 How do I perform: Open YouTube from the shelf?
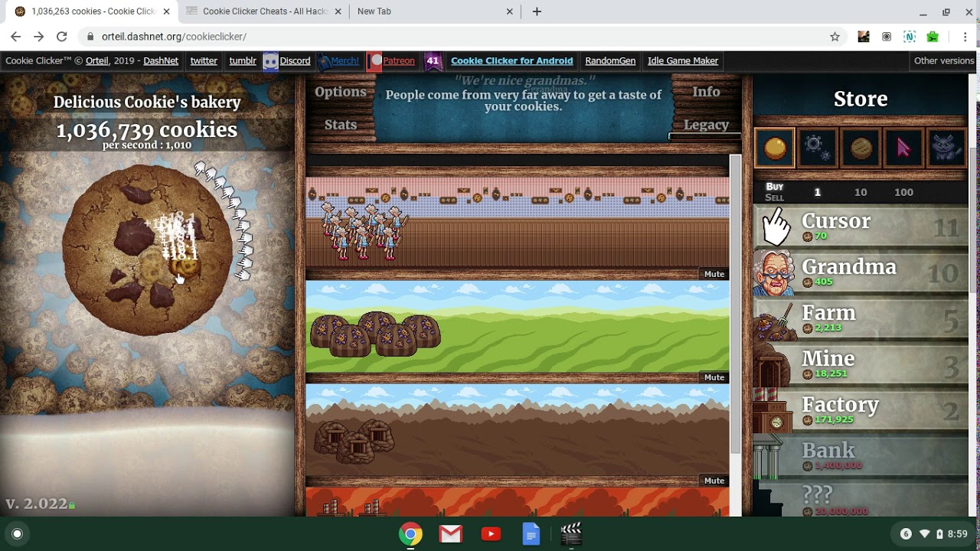pyautogui.click(x=491, y=534)
